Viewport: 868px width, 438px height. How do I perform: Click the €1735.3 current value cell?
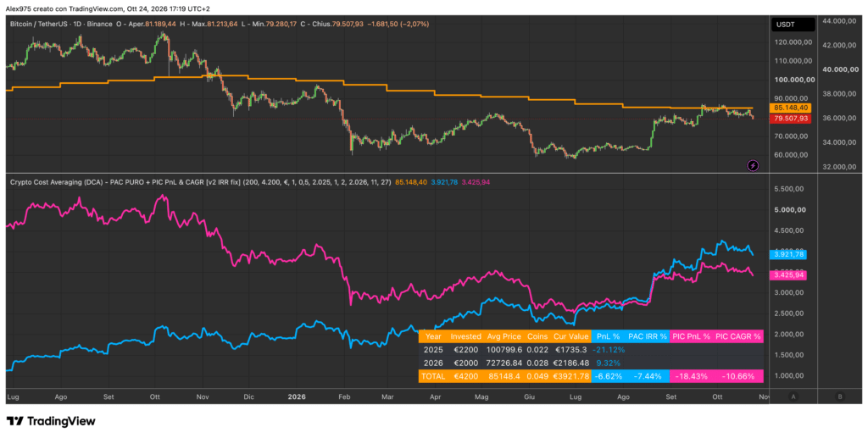[570, 350]
